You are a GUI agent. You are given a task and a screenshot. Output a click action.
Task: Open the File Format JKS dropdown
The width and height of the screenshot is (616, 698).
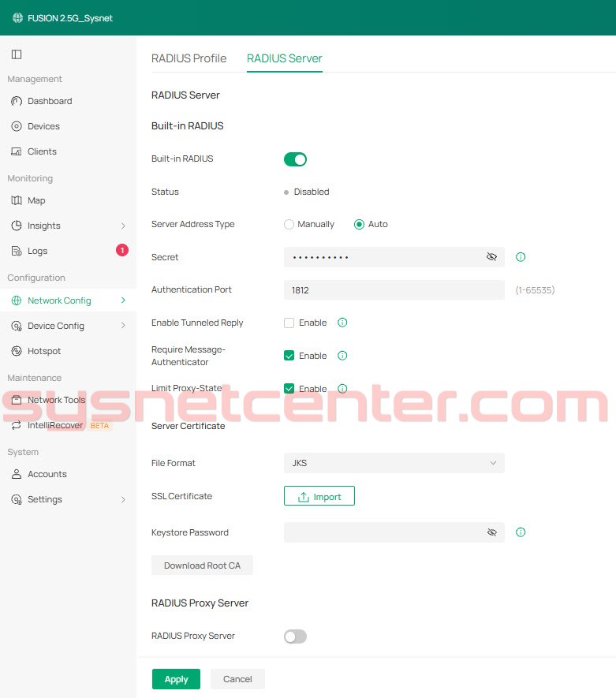(x=394, y=463)
